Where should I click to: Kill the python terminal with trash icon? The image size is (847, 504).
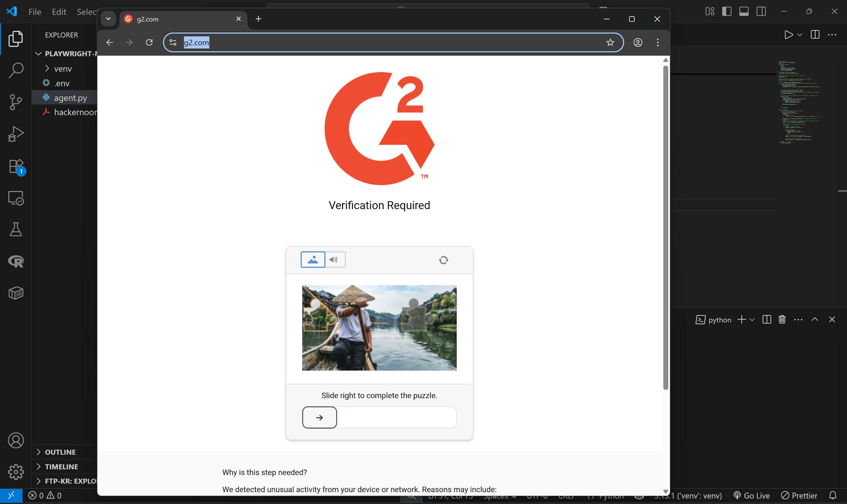tap(782, 319)
